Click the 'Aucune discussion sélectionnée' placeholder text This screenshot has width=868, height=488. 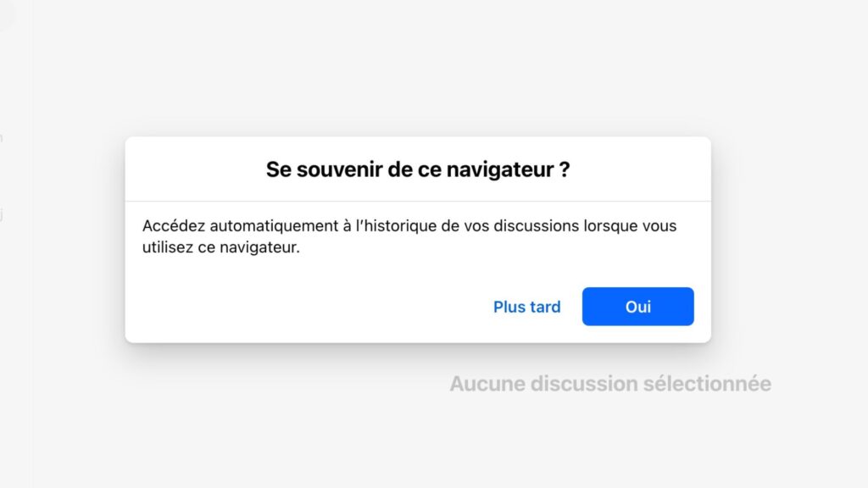tap(610, 384)
